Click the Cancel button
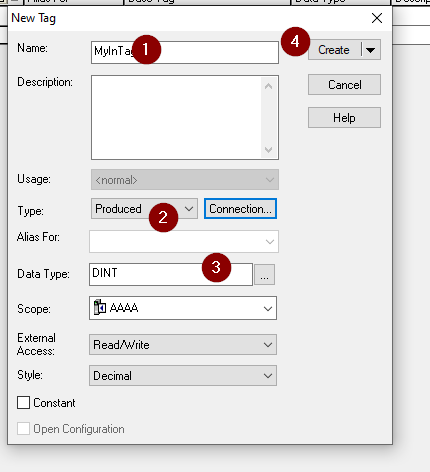 click(344, 85)
